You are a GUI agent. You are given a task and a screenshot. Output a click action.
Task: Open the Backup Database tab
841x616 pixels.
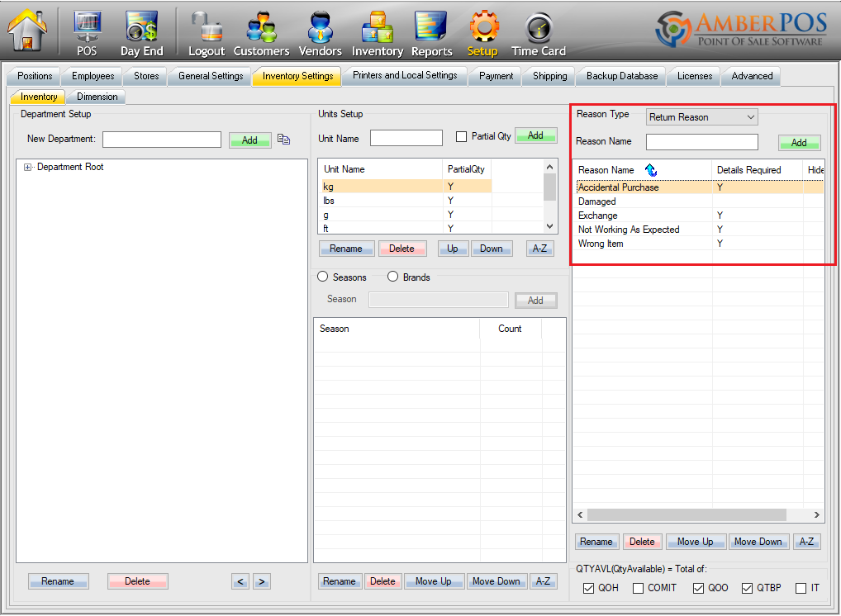(621, 76)
